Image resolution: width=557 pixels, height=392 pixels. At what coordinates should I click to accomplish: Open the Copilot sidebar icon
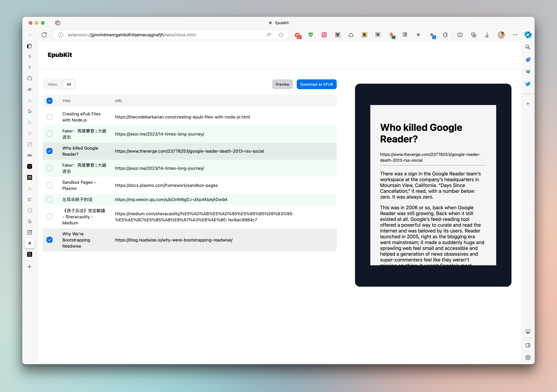pos(528,35)
